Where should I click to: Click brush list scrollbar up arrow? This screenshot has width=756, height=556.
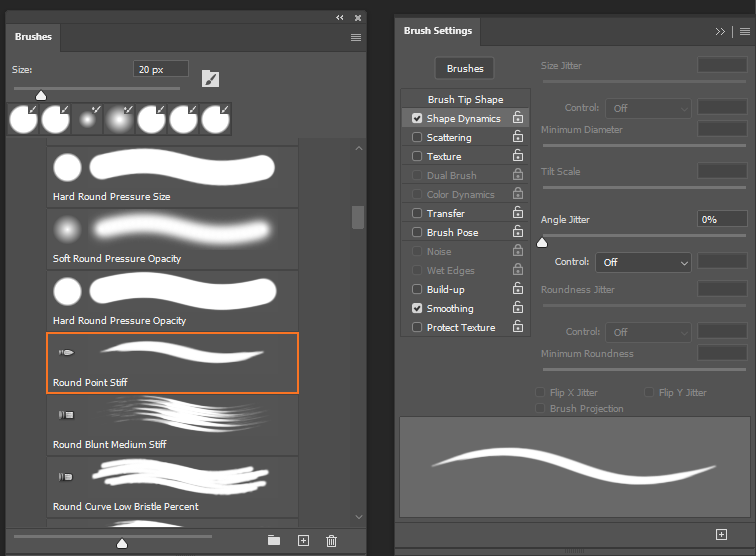[x=359, y=148]
